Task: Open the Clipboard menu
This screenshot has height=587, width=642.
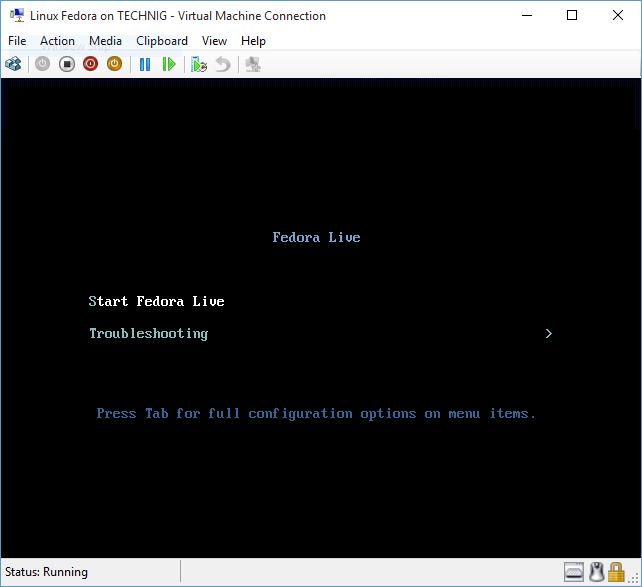Action: [162, 41]
